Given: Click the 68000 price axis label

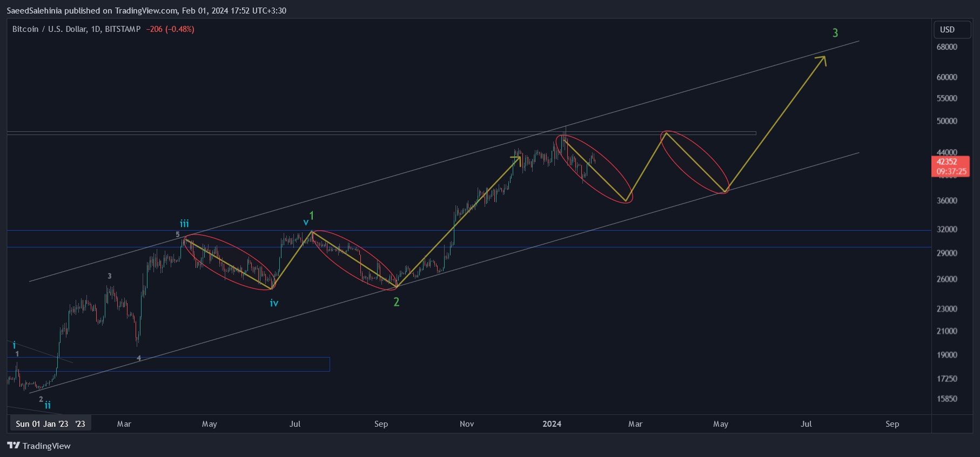Looking at the screenshot, I should coord(947,47).
